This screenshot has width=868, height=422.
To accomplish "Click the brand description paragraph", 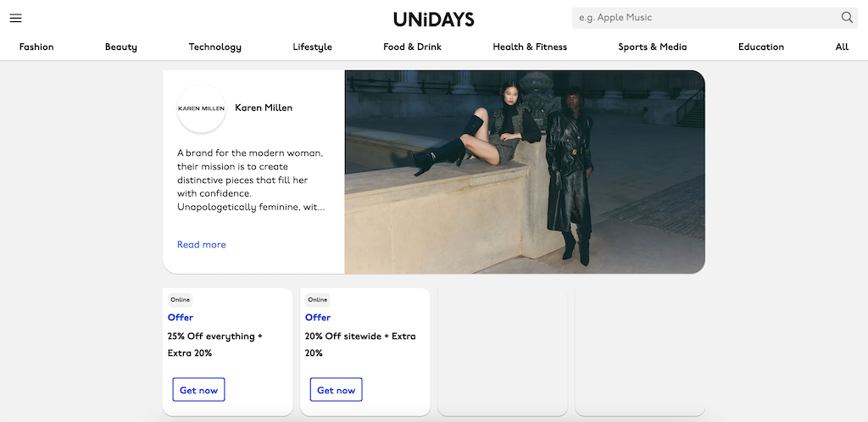I will point(251,180).
